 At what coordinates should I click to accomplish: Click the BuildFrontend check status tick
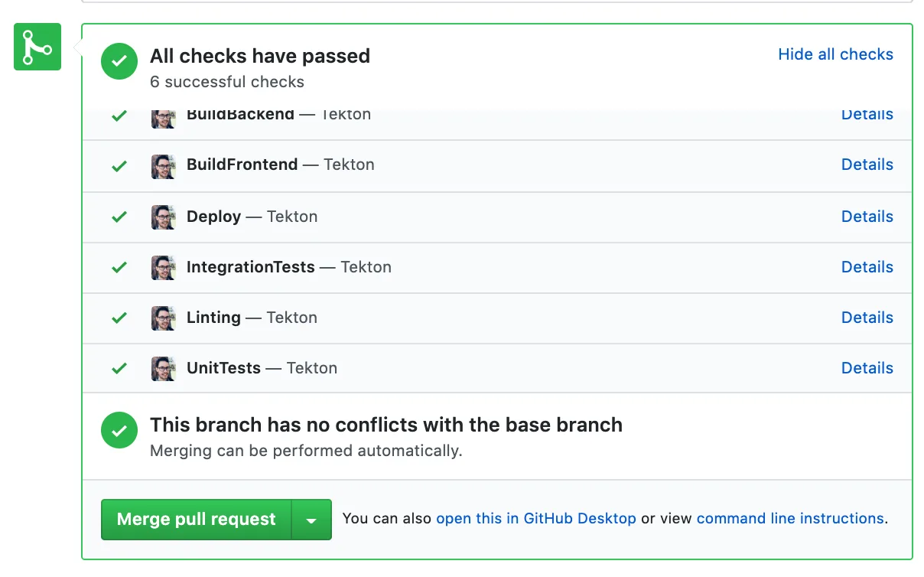(119, 166)
